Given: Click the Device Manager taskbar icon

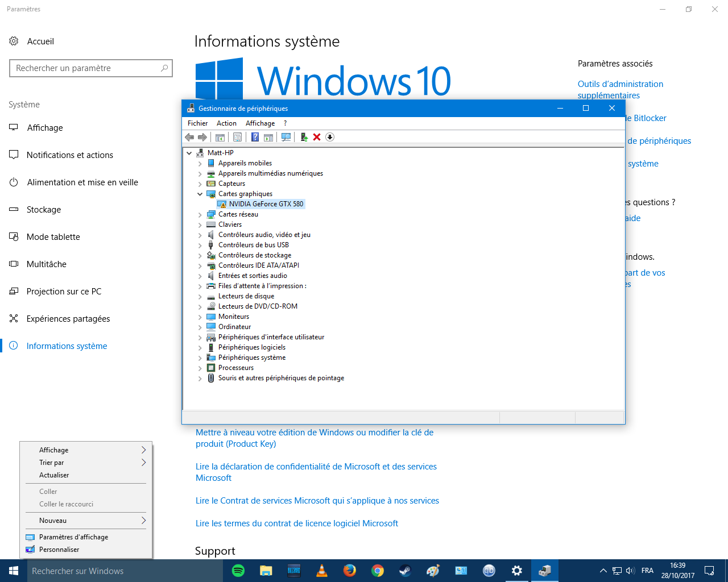Looking at the screenshot, I should click(544, 571).
